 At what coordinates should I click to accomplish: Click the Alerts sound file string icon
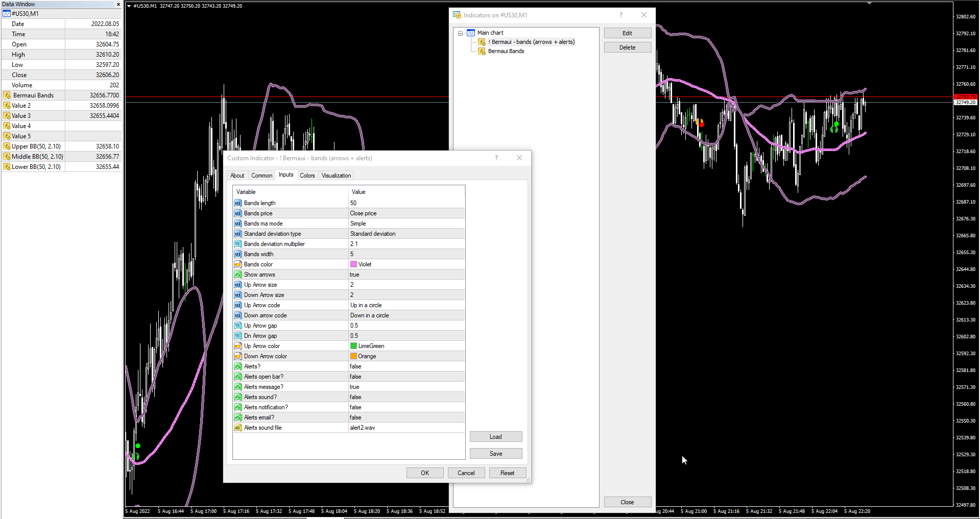(x=237, y=428)
